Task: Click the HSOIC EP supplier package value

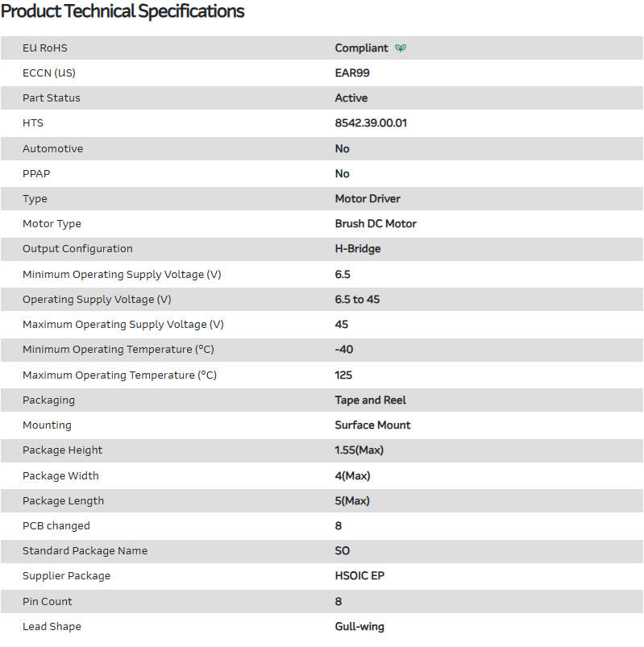Action: (359, 576)
